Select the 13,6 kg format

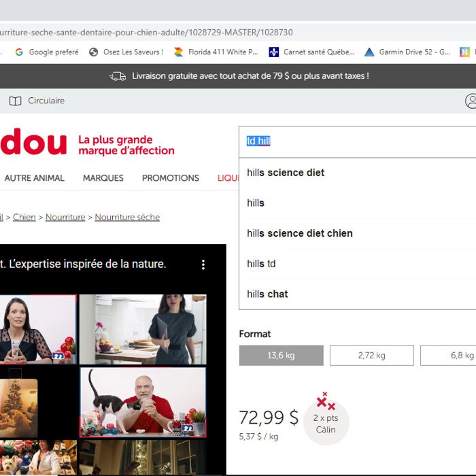281,356
